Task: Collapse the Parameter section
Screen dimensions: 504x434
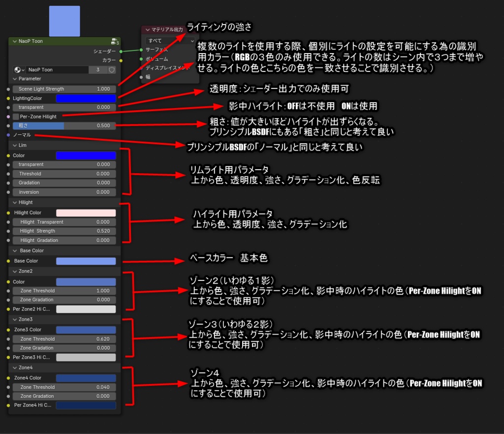Action: click(x=15, y=79)
